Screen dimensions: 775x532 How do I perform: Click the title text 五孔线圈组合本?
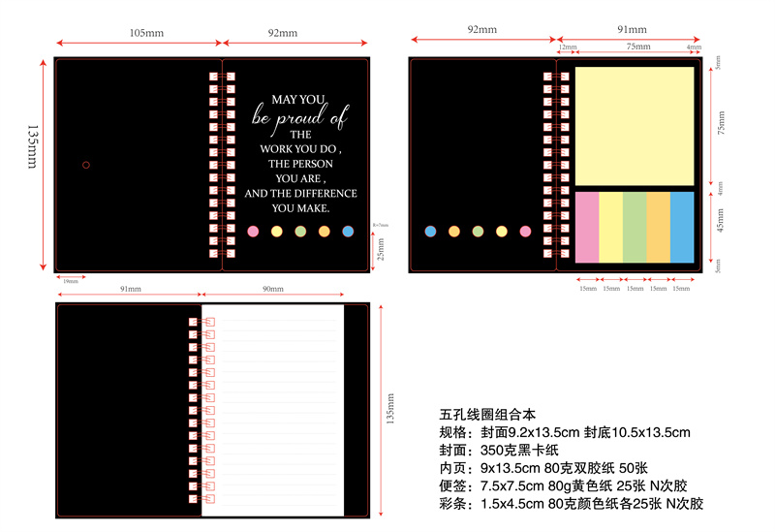click(482, 415)
